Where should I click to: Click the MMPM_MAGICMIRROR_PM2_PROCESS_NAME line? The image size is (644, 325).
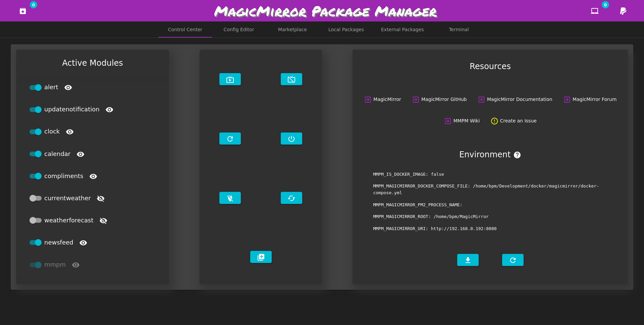418,205
